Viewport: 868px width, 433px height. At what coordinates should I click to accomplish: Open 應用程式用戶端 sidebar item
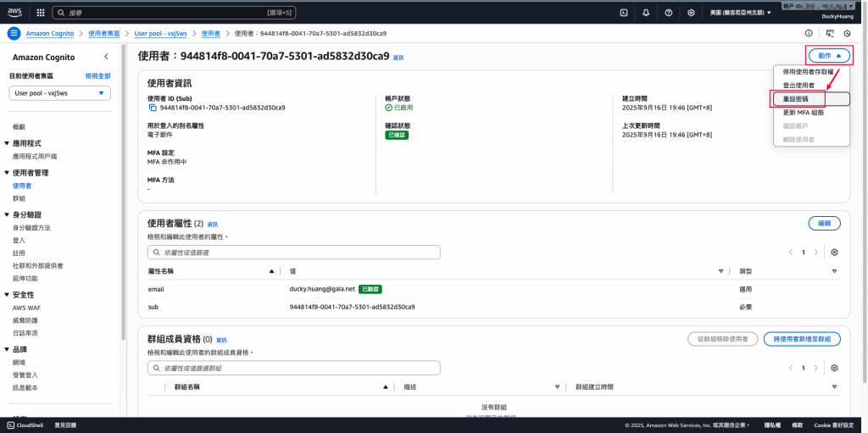click(34, 156)
